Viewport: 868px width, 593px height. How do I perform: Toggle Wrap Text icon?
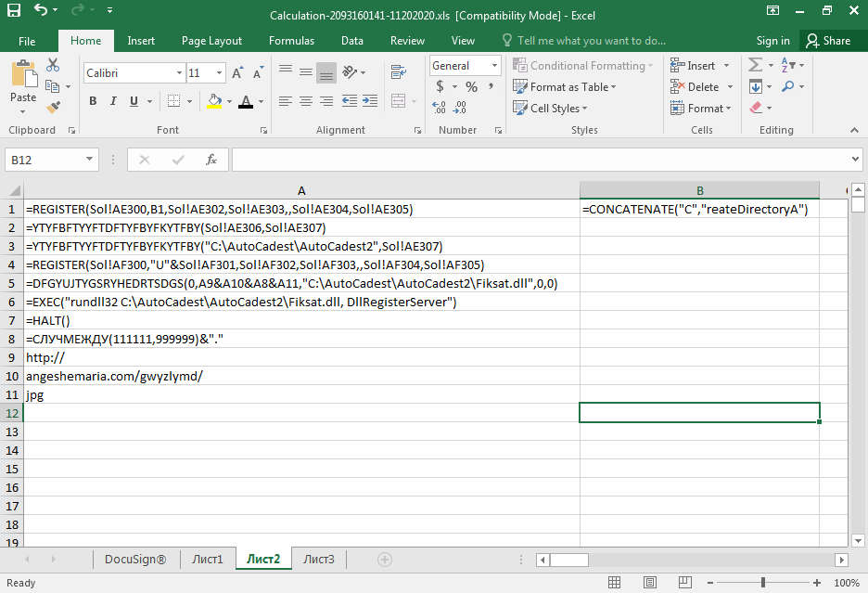(x=399, y=72)
